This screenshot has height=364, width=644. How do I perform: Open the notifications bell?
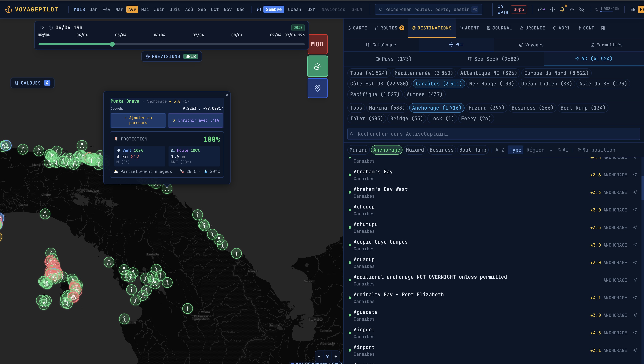[562, 10]
